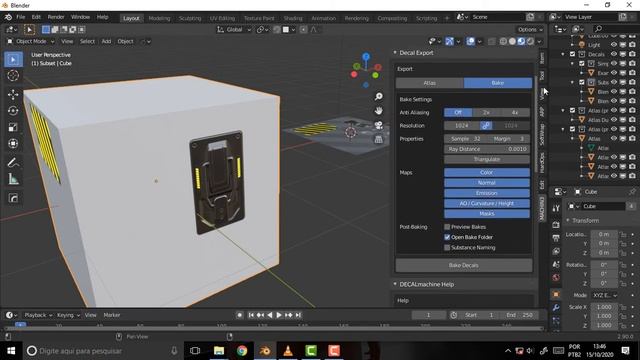
Task: Open the Render properties tab icon
Action: 556,224
